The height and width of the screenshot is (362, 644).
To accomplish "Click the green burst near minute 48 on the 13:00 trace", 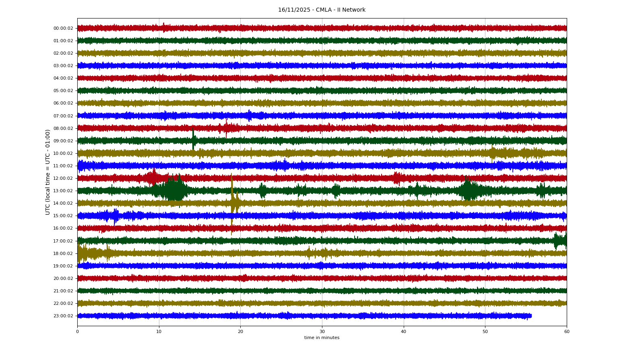I will (x=468, y=190).
